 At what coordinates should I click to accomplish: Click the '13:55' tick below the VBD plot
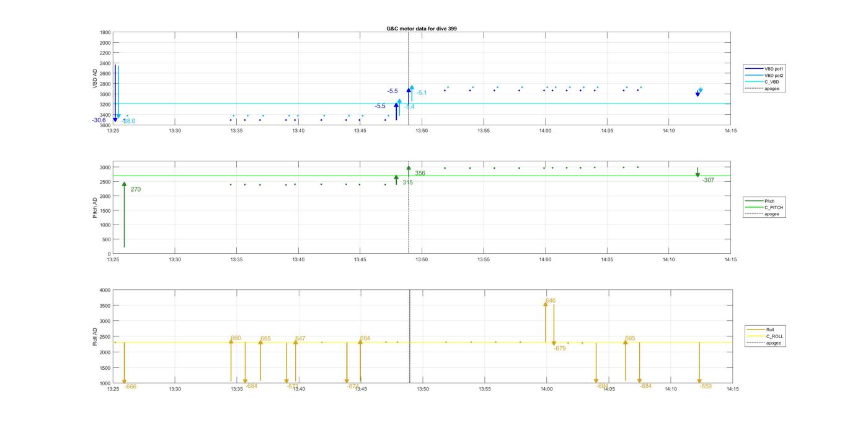484,130
